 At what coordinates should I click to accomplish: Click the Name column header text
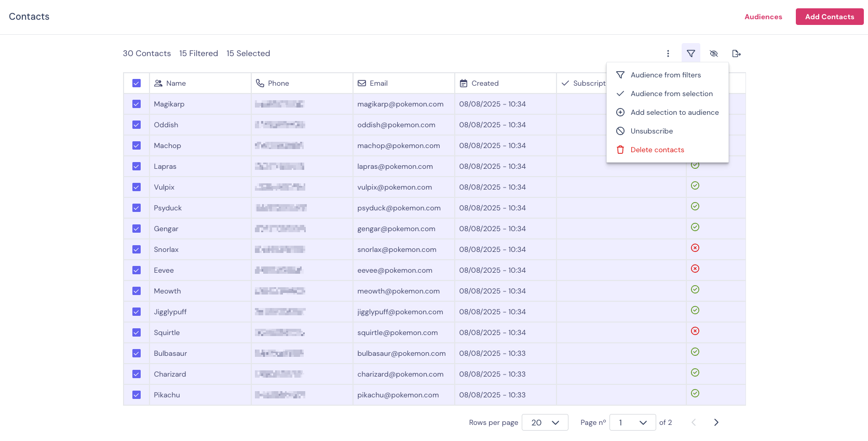coord(176,83)
